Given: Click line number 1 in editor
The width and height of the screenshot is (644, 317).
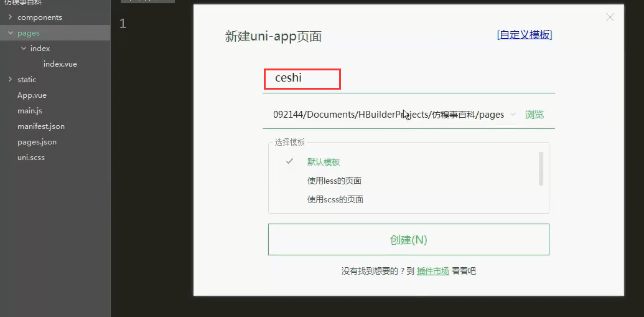Looking at the screenshot, I should point(123,24).
